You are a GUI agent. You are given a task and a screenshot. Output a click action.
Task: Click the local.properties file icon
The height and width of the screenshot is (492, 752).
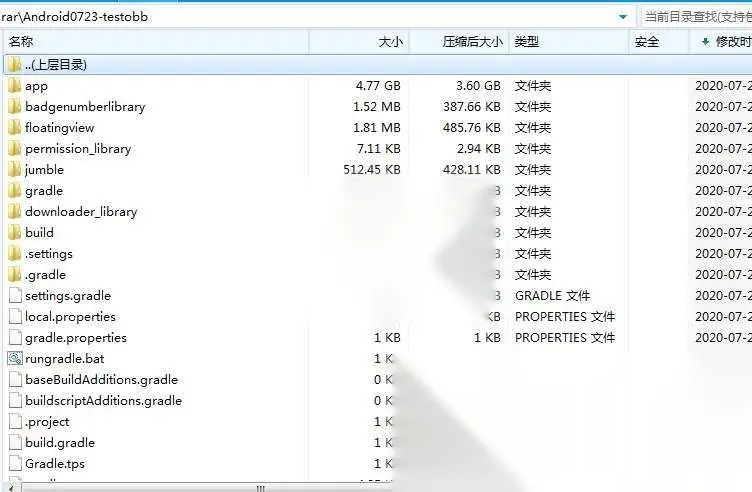(15, 316)
